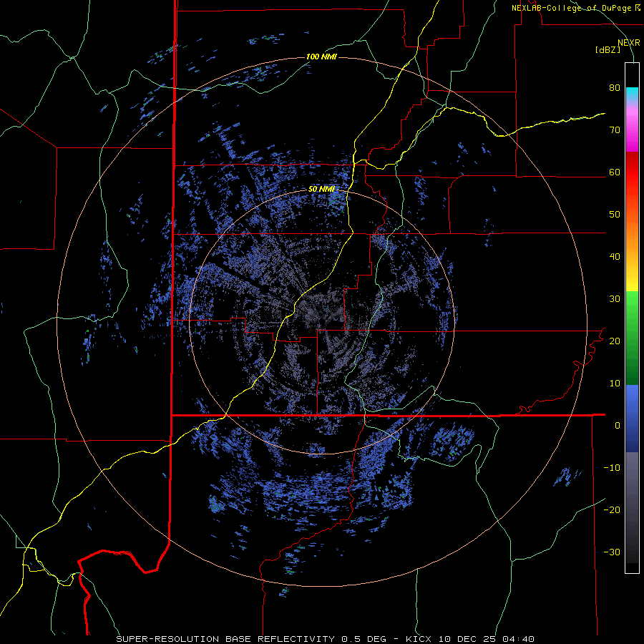Click the -30 value on dBZ scale
The width and height of the screenshot is (644, 644).
[x=612, y=552]
